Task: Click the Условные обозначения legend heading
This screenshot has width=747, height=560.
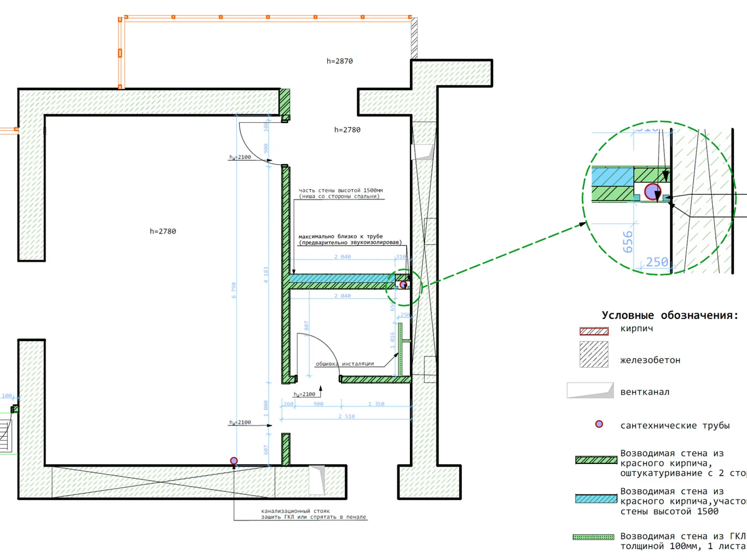Action: [x=669, y=315]
